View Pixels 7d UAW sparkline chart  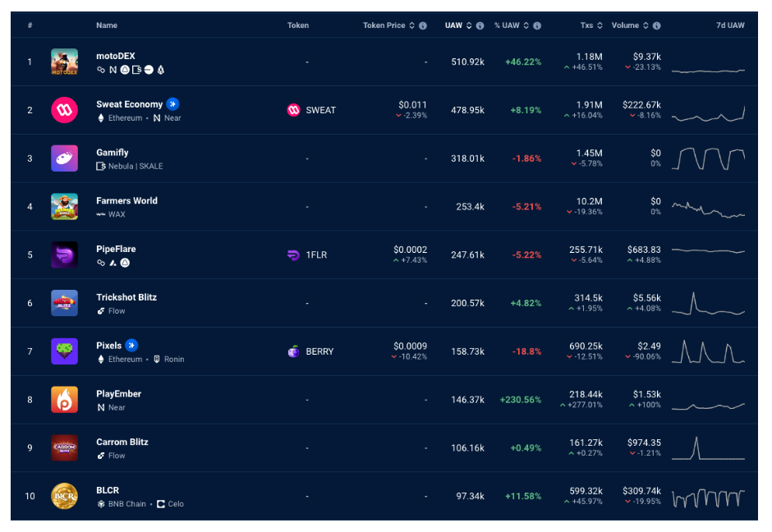pos(709,351)
